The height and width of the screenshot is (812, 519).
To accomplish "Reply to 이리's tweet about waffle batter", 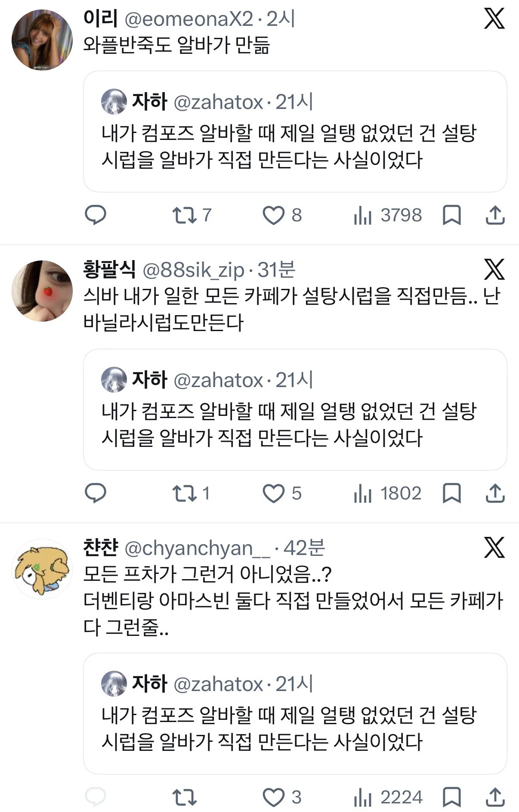I will (95, 215).
